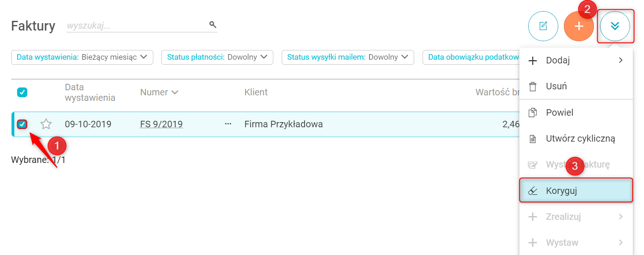The height and width of the screenshot is (255, 644).
Task: Star the FS 9/2019 invoice
Action: (x=46, y=124)
